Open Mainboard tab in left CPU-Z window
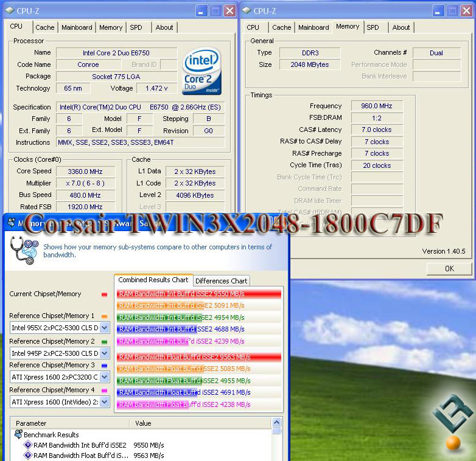This screenshot has height=461, width=476. pos(77,27)
